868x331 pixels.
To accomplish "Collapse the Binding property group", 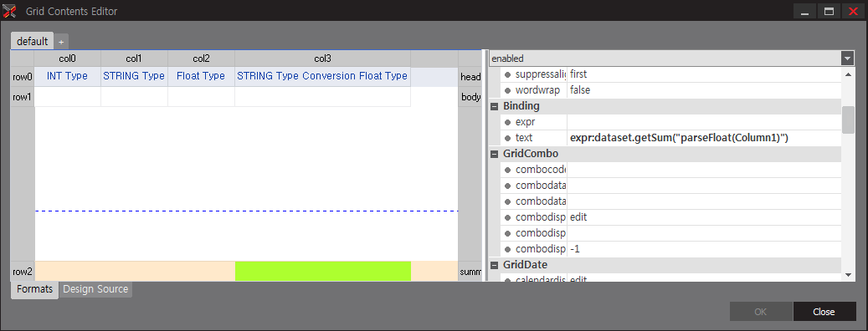I will pos(495,106).
